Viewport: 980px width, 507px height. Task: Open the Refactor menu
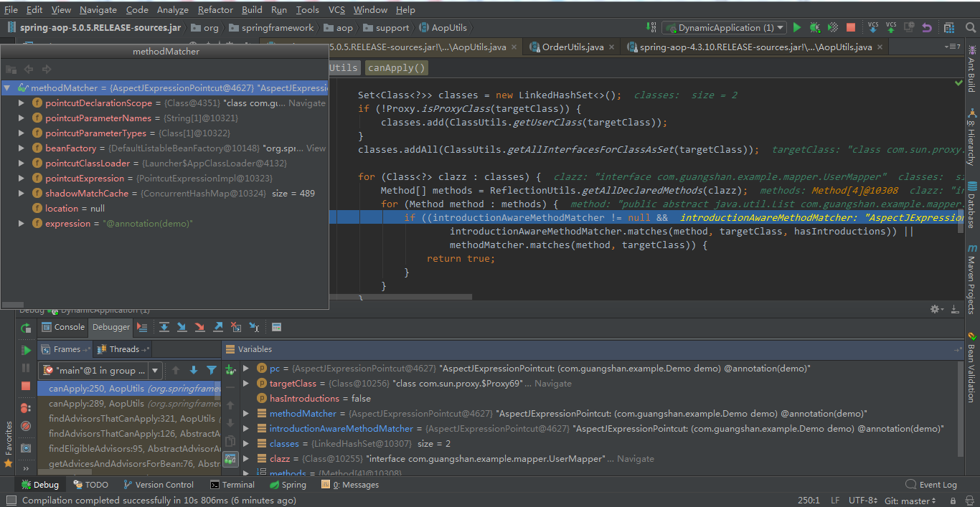pos(215,10)
